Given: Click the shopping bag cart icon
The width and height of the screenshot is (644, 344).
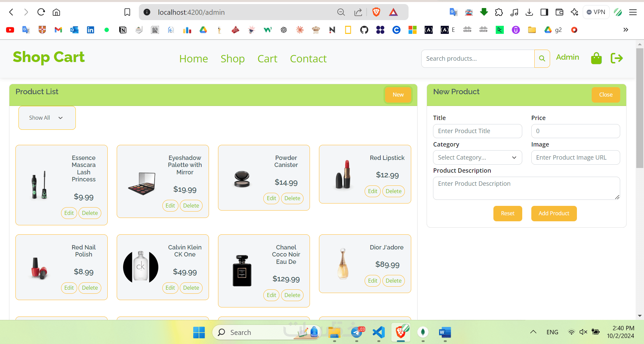Looking at the screenshot, I should tap(596, 58).
